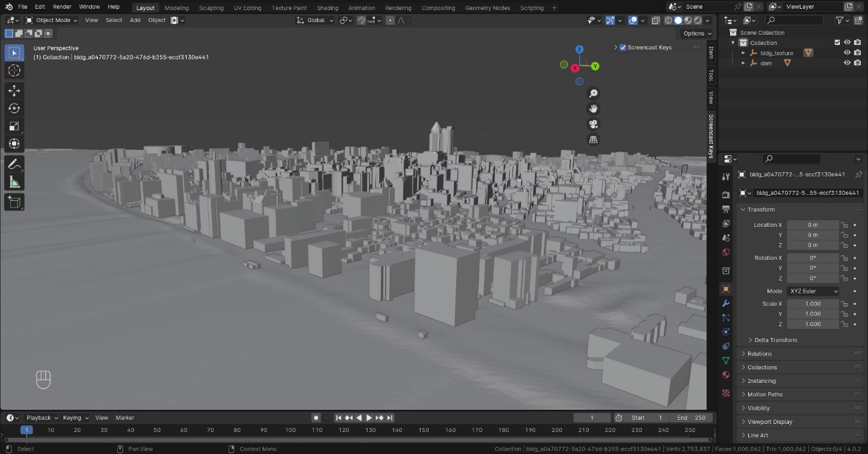Choose the Rotate tool
This screenshot has height=454, width=868.
(x=14, y=108)
